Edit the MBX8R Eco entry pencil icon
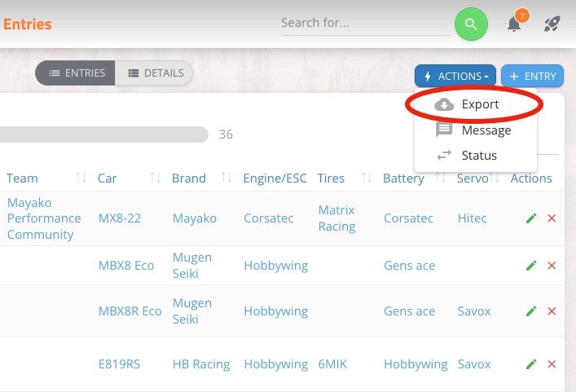The height and width of the screenshot is (392, 576). [x=531, y=311]
